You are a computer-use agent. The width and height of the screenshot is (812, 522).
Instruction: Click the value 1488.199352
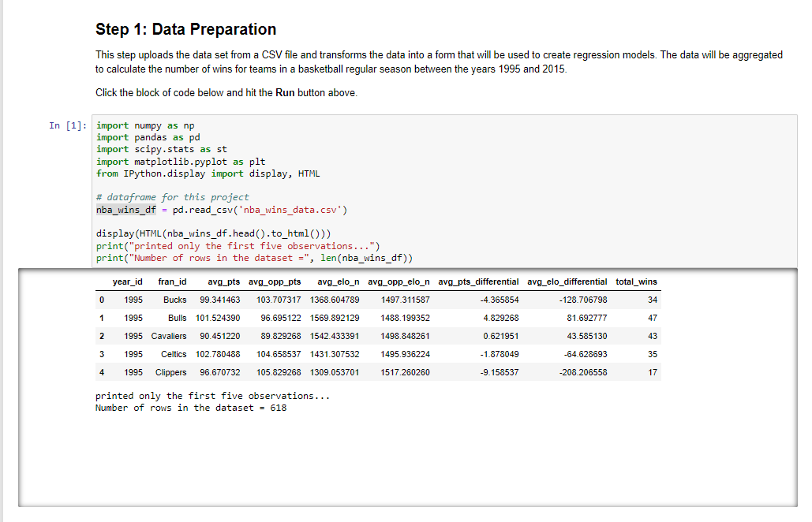coord(406,318)
